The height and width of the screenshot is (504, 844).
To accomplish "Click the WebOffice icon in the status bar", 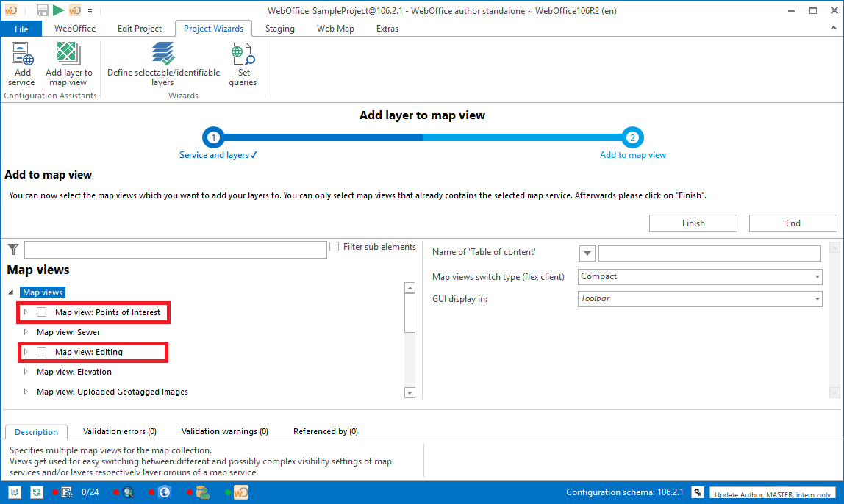I will [240, 492].
